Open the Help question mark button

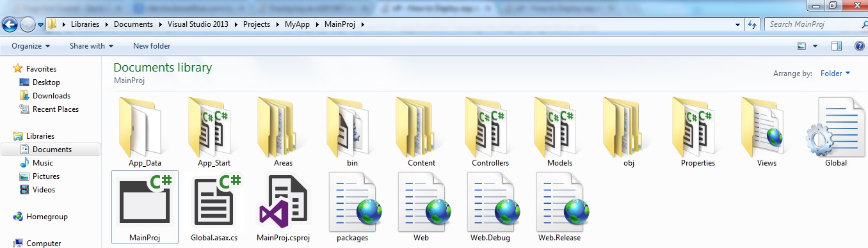click(x=859, y=46)
